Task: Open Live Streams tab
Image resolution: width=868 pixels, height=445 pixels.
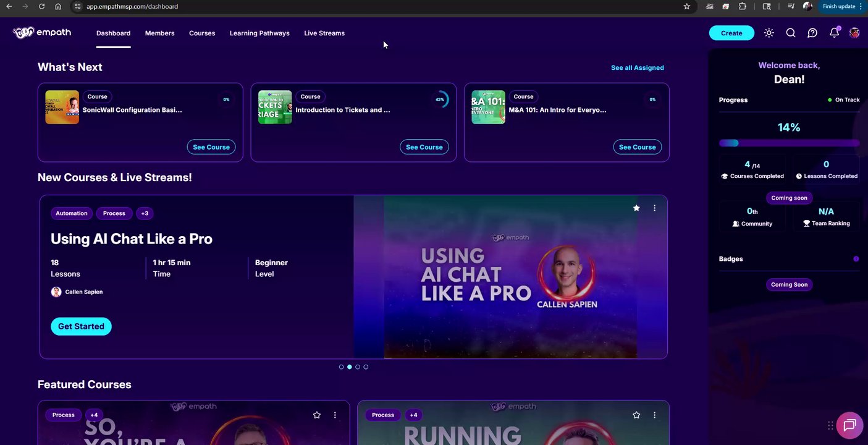Action: [x=324, y=33]
